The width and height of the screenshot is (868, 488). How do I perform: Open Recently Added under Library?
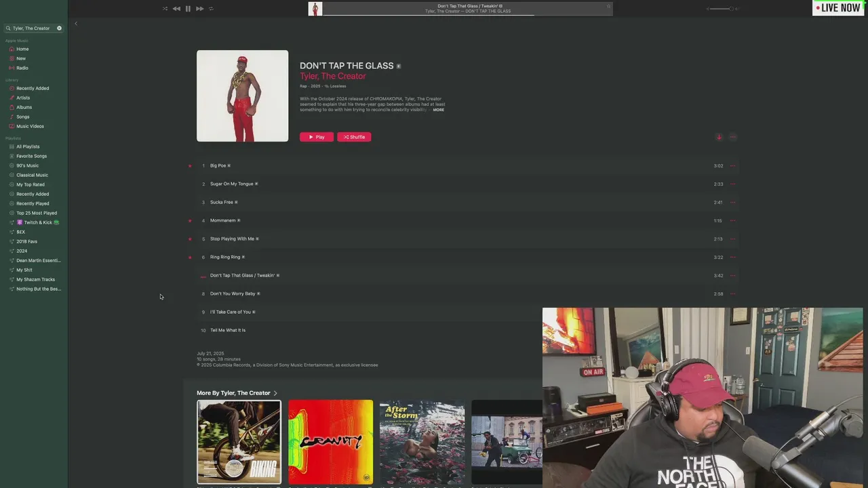coord(34,89)
